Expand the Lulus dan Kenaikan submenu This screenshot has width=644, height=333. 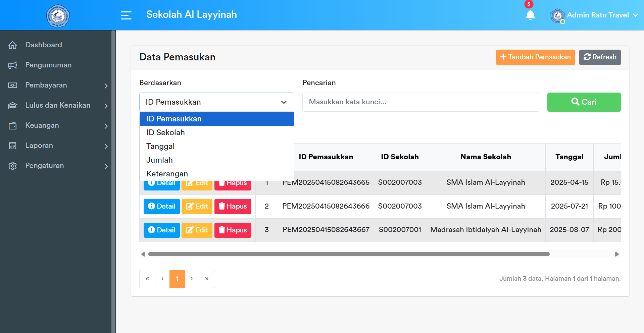pos(57,105)
